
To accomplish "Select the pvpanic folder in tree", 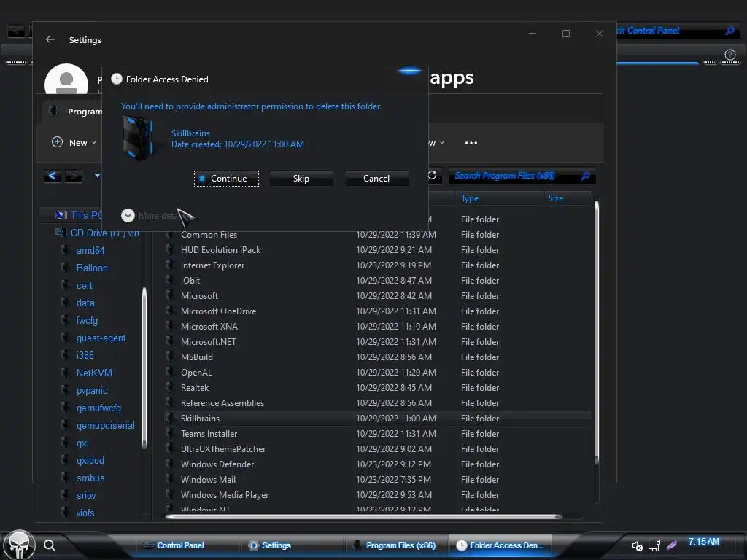I will tap(92, 391).
